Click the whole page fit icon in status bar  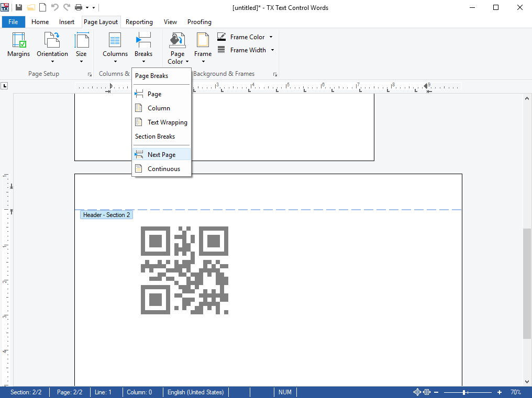[x=417, y=392]
